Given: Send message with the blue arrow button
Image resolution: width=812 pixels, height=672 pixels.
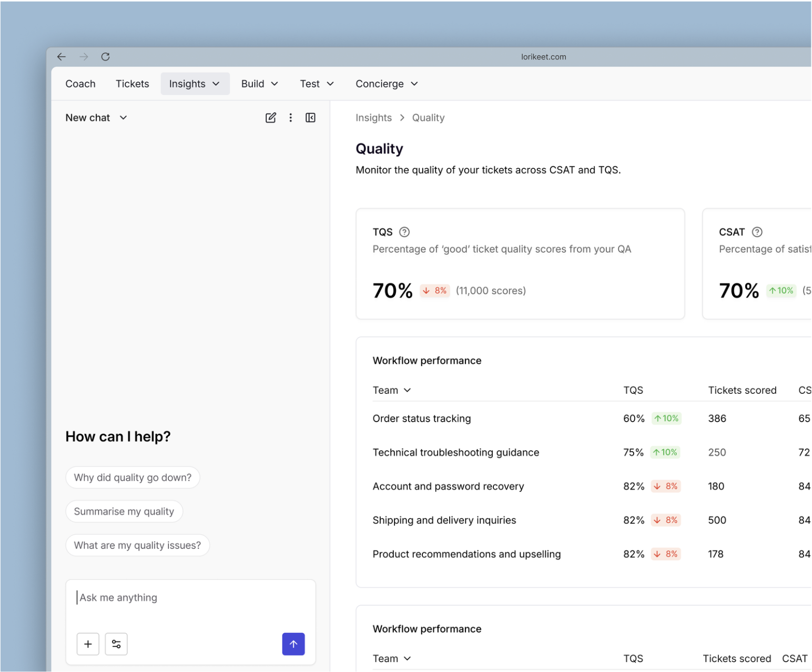Looking at the screenshot, I should pos(293,644).
